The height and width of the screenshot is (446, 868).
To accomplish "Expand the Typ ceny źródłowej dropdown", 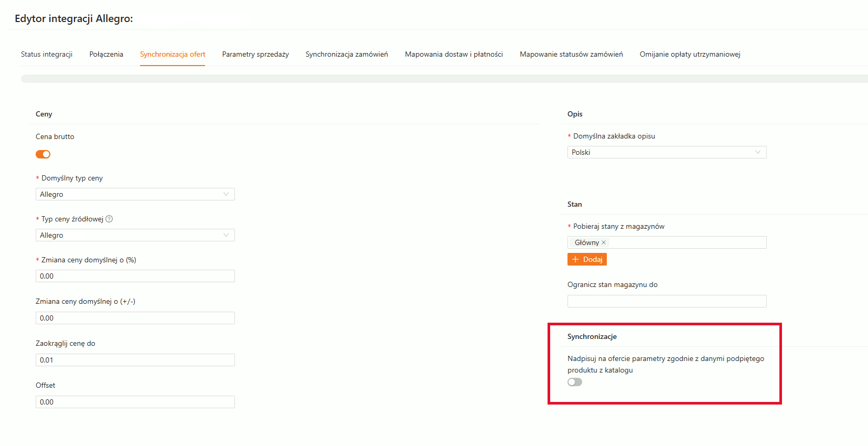I will [135, 235].
